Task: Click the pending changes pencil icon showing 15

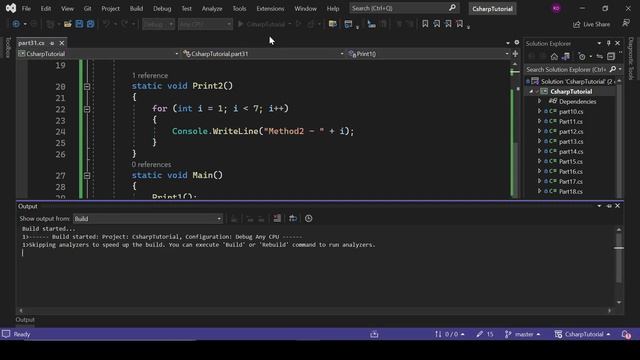Action: 485,334
